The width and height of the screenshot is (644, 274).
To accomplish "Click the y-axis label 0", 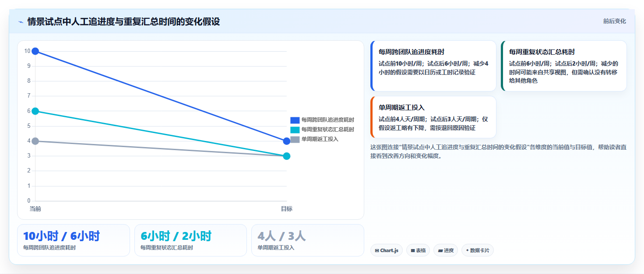I will pyautogui.click(x=29, y=201).
